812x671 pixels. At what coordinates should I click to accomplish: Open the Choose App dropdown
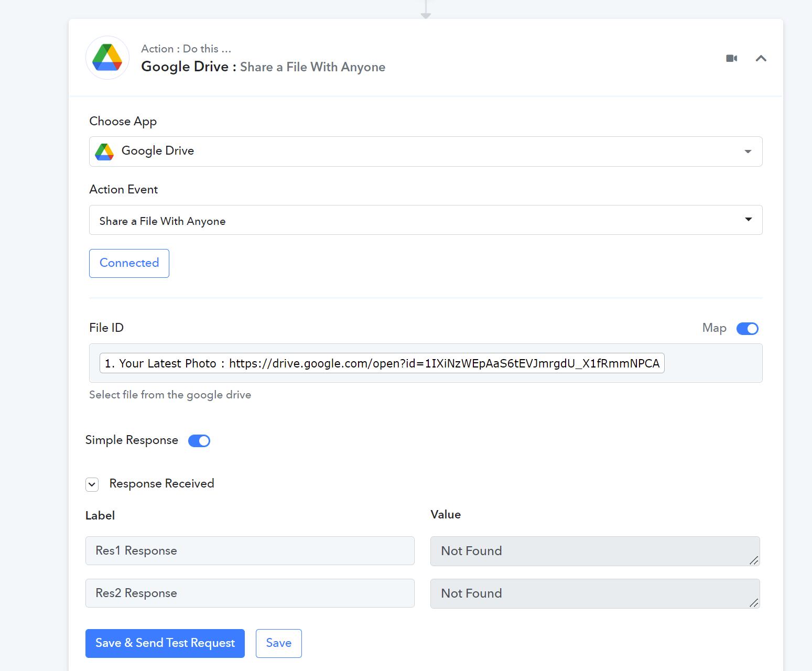[426, 151]
